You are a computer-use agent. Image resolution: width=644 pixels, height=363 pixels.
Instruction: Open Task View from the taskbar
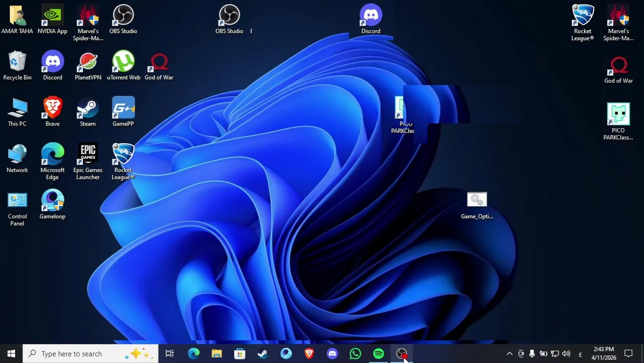[x=170, y=354]
